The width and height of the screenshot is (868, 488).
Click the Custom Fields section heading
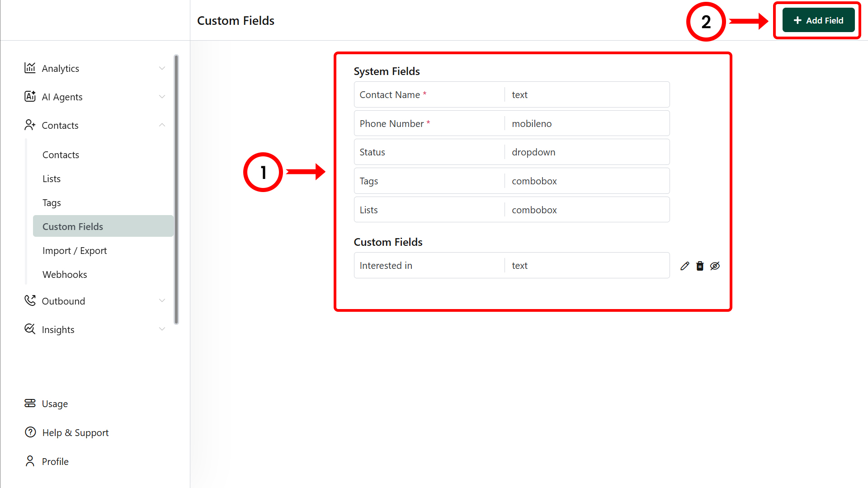pyautogui.click(x=388, y=242)
